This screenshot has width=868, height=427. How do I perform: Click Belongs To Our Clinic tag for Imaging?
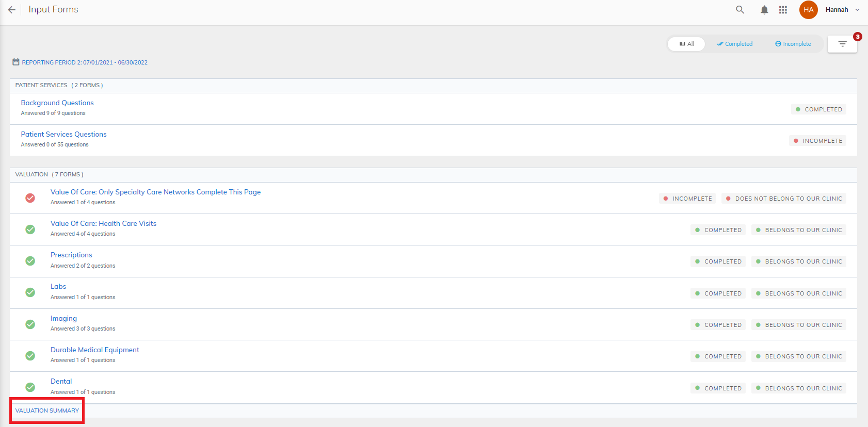(x=799, y=325)
